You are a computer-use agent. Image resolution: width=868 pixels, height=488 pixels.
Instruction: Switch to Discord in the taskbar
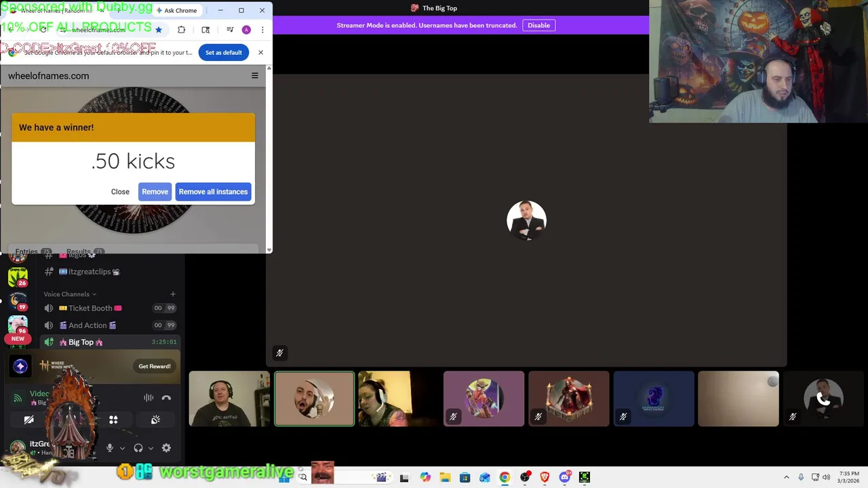[564, 477]
